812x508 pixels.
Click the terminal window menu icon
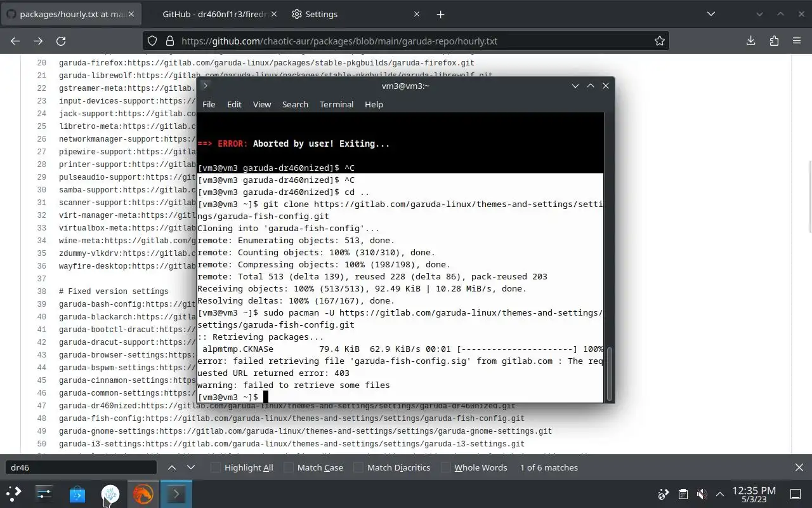click(205, 86)
